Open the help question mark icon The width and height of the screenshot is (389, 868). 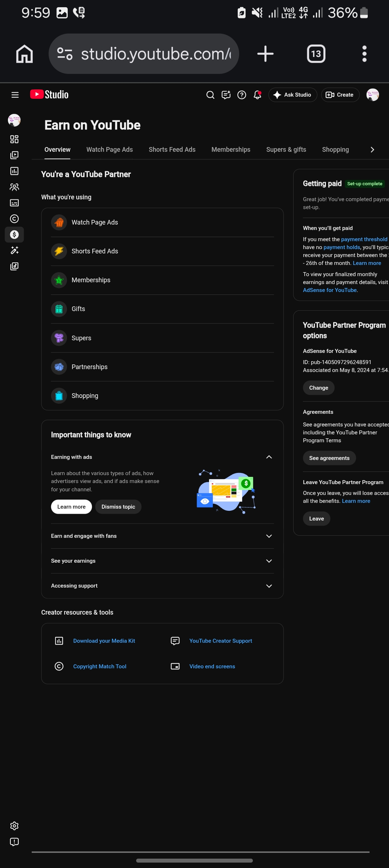242,95
